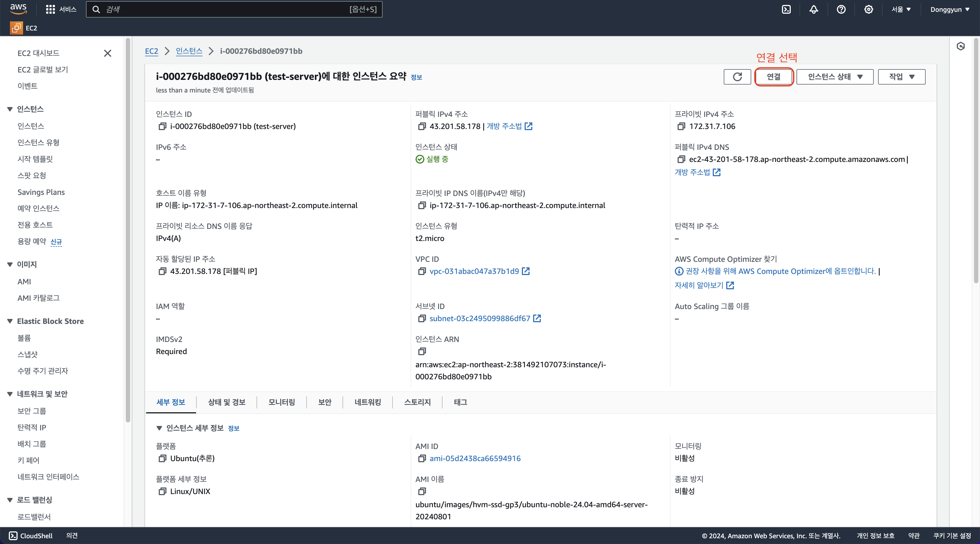
Task: Close the EC2 sidebar navigation panel
Action: (108, 53)
